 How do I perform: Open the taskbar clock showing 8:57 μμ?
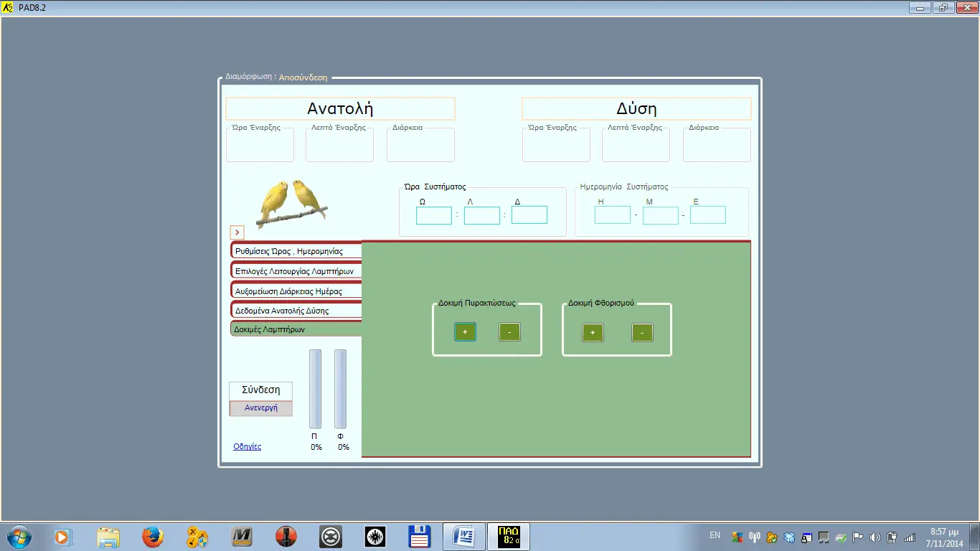pos(944,537)
